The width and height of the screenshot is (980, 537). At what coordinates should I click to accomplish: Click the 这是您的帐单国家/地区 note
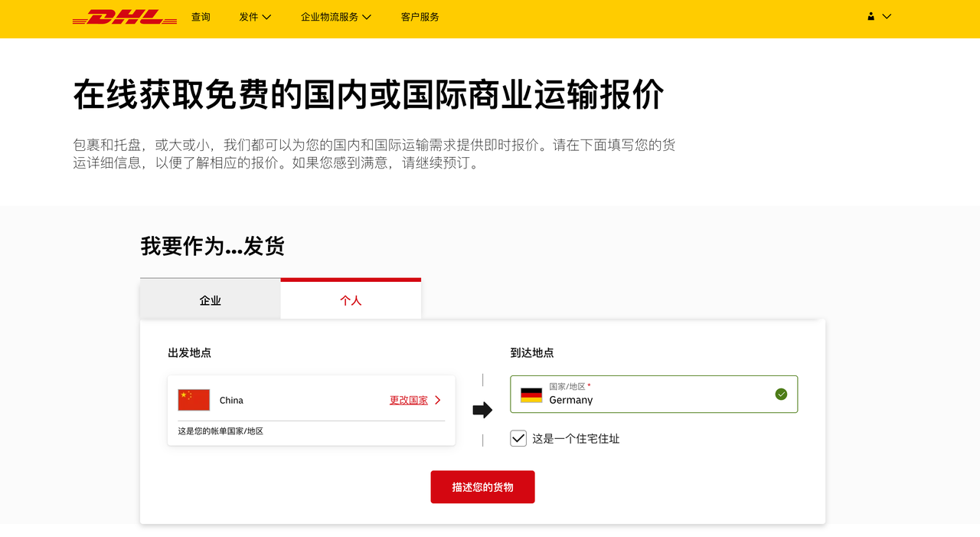click(220, 431)
